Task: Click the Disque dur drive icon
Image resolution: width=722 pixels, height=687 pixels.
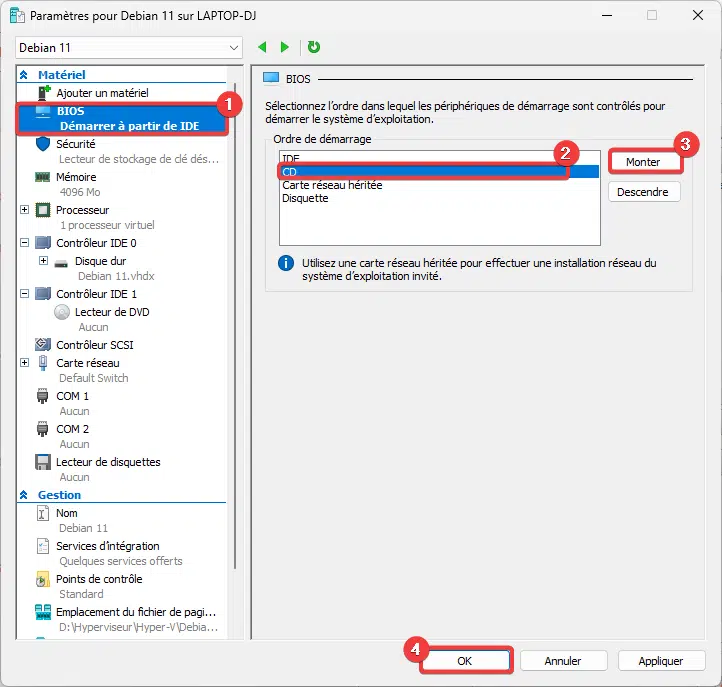Action: coord(61,263)
